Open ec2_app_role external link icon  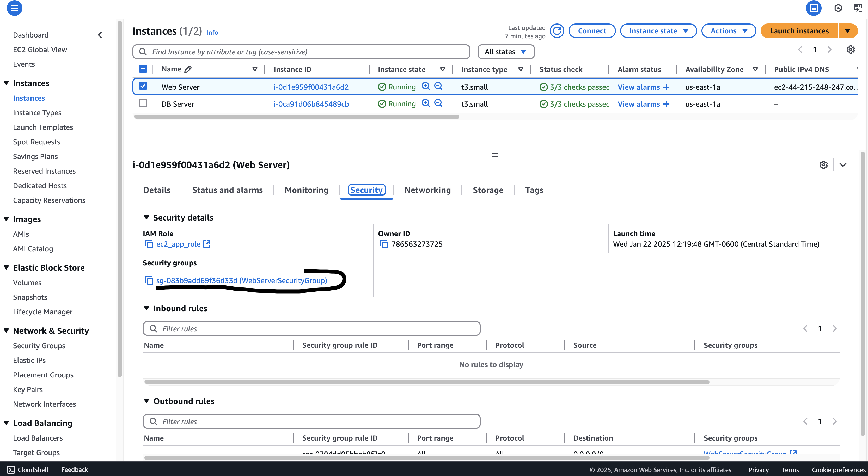click(x=207, y=244)
